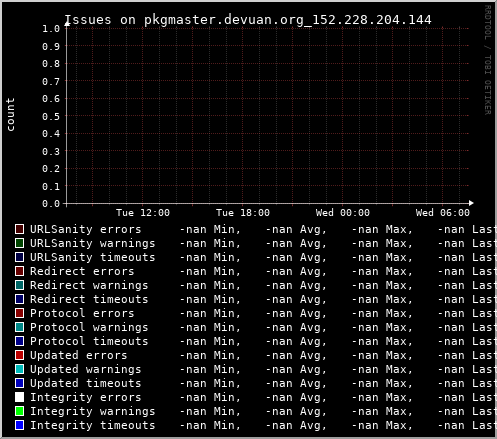The width and height of the screenshot is (497, 439).
Task: Click the Protocol timeouts legend label
Action: pyautogui.click(x=89, y=341)
